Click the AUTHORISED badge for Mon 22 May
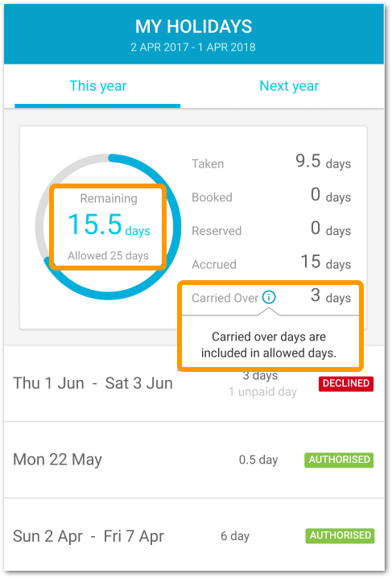The width and height of the screenshot is (392, 578). coord(339,460)
